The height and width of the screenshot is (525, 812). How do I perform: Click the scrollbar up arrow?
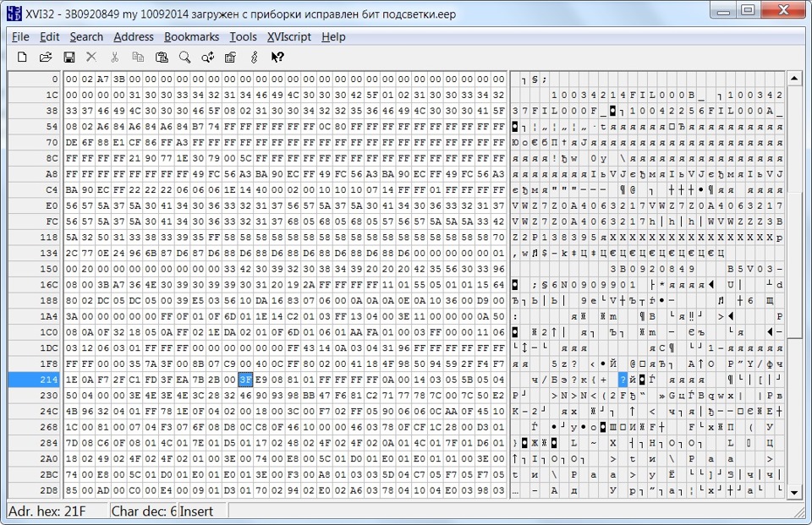coord(794,79)
